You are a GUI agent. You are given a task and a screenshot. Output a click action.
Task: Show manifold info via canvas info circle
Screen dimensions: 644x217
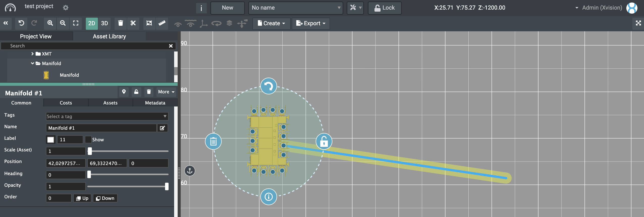pos(269,197)
